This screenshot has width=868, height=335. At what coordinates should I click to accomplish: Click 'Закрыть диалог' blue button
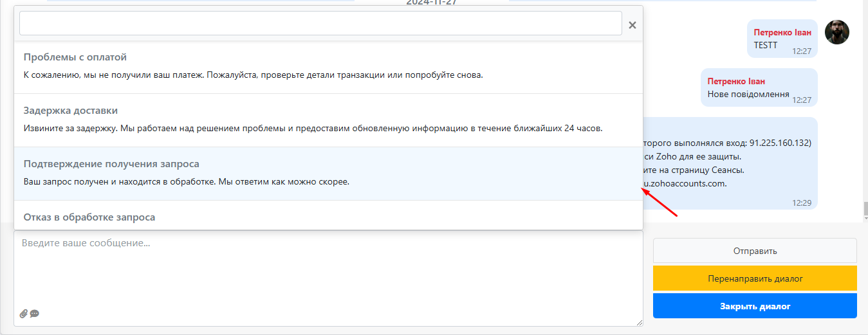pyautogui.click(x=755, y=306)
